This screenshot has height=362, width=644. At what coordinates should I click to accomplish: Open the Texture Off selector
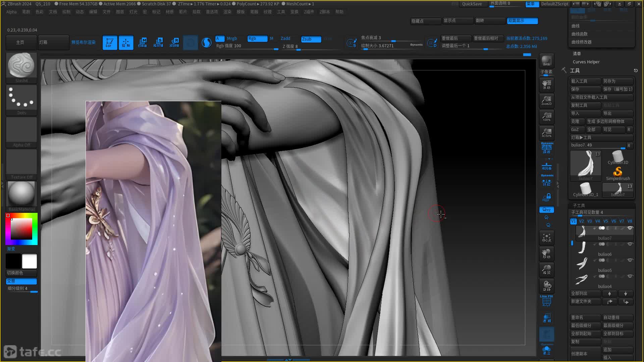pyautogui.click(x=21, y=164)
